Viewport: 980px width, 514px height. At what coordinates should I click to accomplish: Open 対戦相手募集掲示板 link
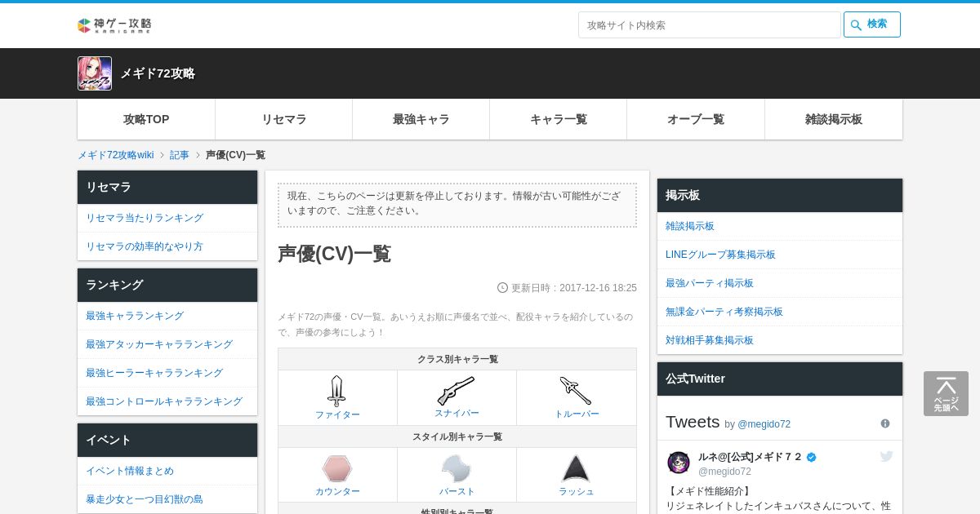pyautogui.click(x=710, y=340)
